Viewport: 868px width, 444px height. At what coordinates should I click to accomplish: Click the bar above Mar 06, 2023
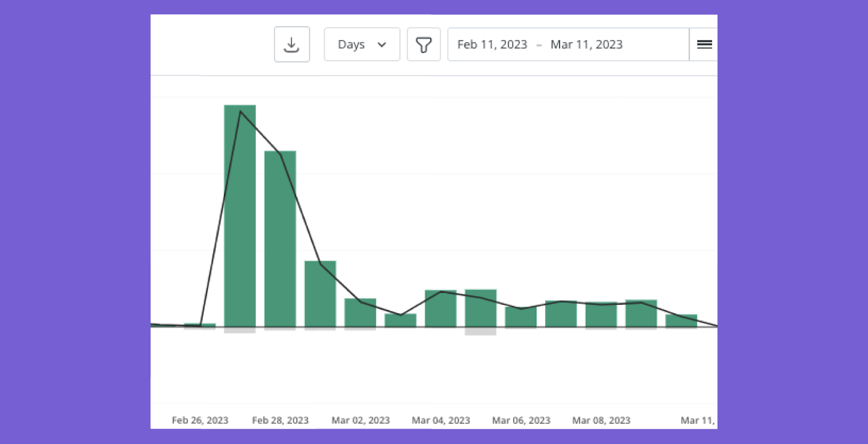(x=521, y=317)
